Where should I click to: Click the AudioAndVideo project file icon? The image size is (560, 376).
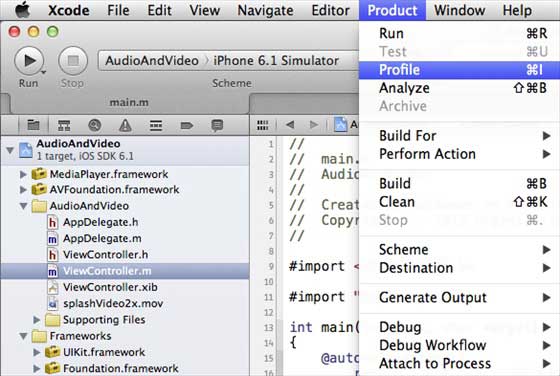coord(25,150)
